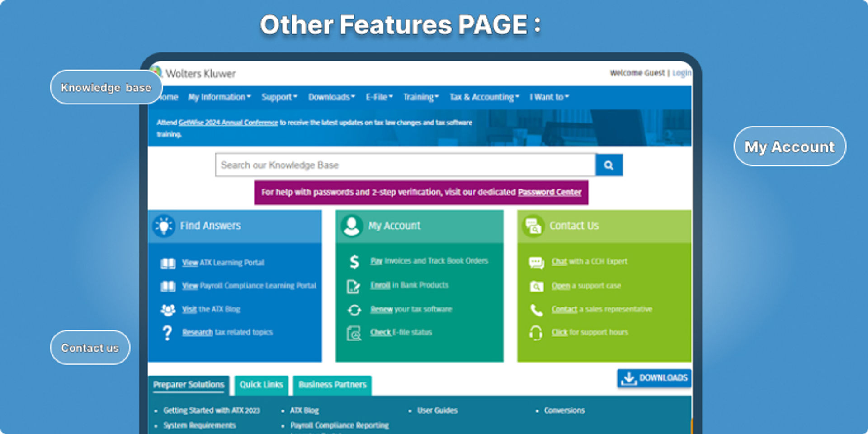868x434 pixels.
Task: Click Visit the ATX Blog link
Action: click(x=211, y=310)
